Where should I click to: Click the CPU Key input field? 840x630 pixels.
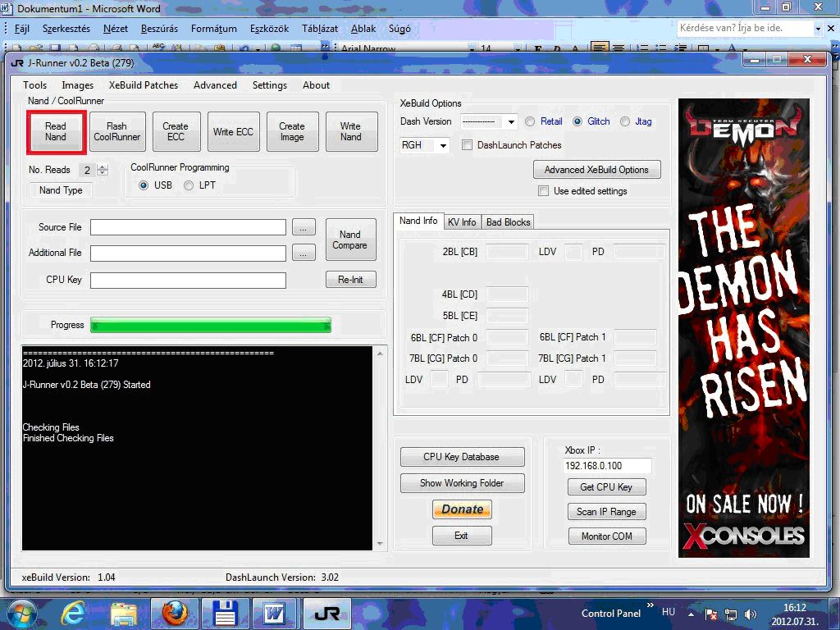188,281
